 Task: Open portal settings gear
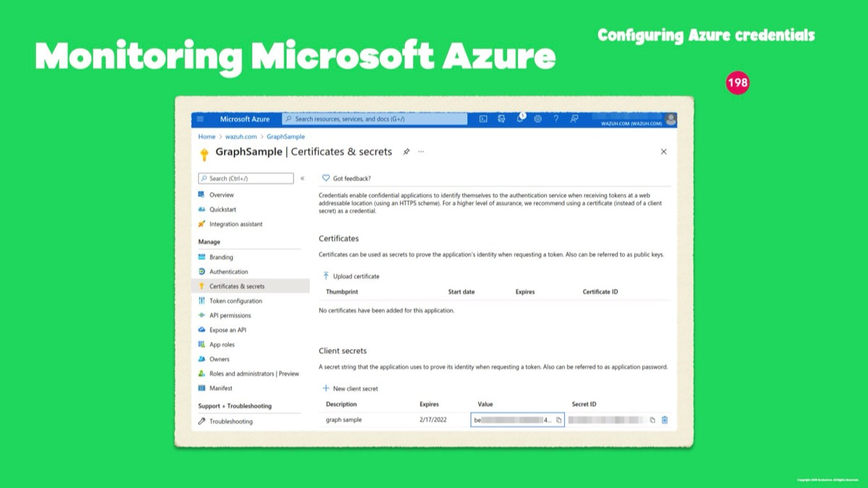[x=537, y=119]
